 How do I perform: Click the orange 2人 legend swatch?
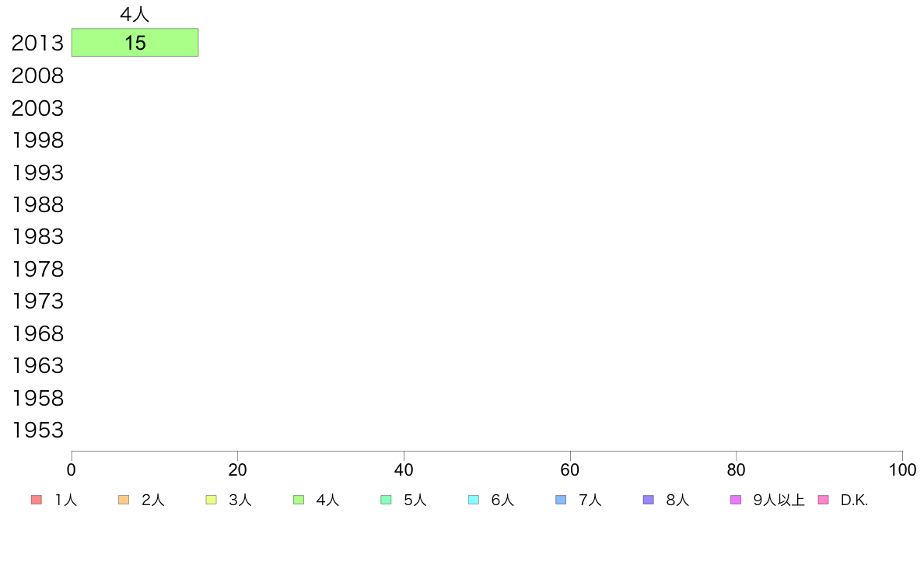coord(124,500)
